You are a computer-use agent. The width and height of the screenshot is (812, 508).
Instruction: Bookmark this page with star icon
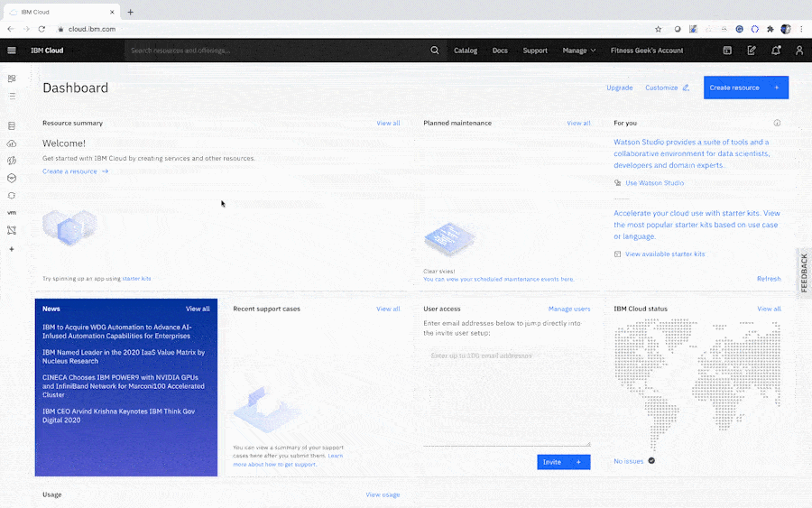click(x=659, y=29)
